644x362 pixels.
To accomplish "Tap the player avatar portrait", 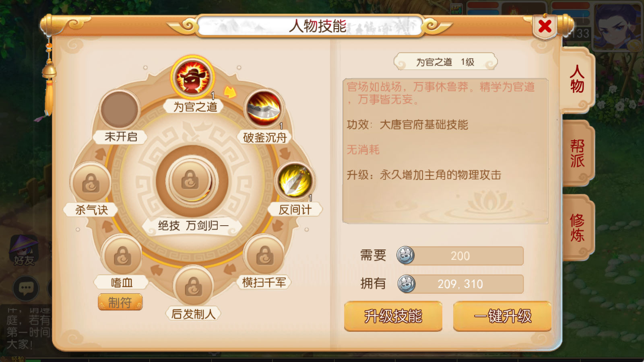I will click(x=618, y=26).
